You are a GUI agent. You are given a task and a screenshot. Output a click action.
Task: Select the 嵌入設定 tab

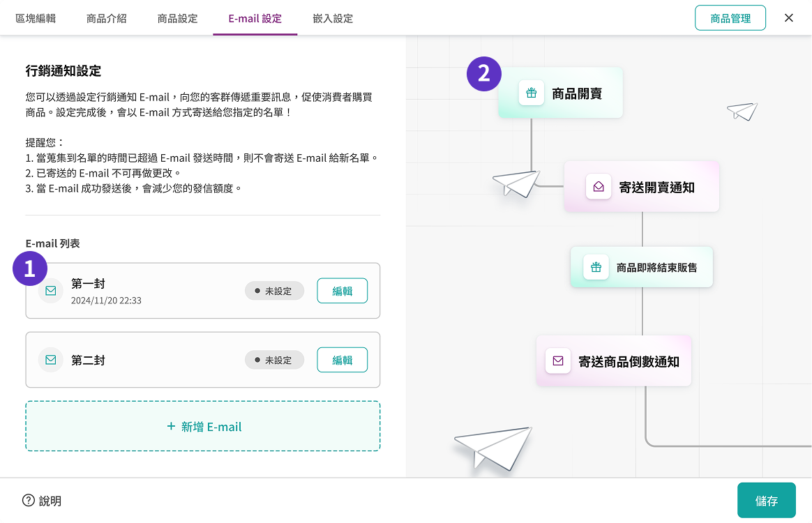[x=333, y=19]
